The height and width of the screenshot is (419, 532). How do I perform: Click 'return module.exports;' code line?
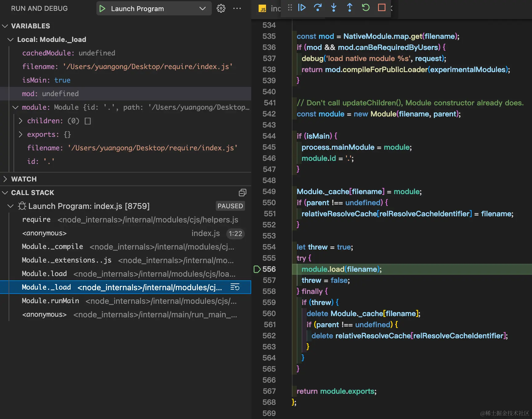point(337,391)
